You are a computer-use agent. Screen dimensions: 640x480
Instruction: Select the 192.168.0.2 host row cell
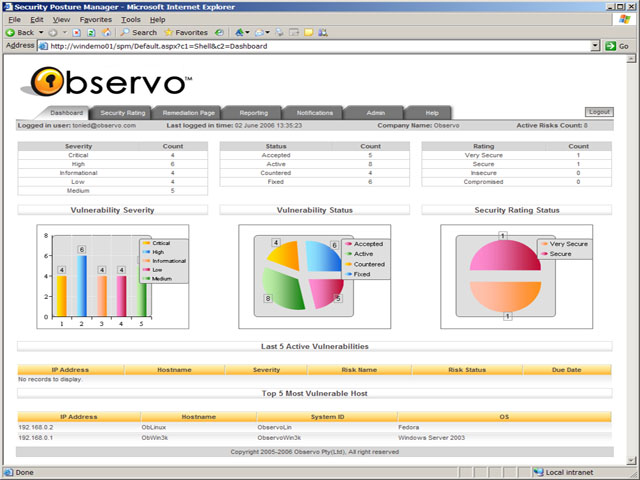36,427
